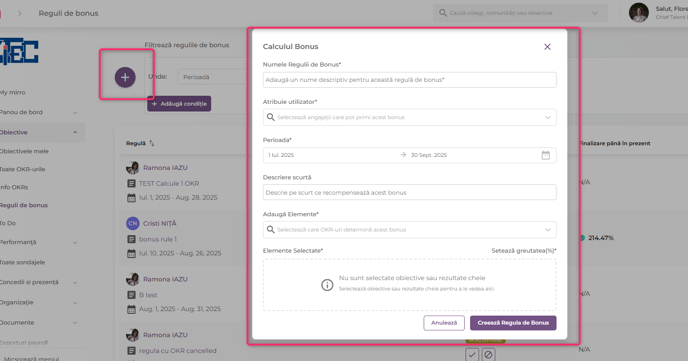This screenshot has height=361, width=688.
Task: Click calendar icon beside Aug. 1, 2025 - Aug. 31, 2025
Action: click(131, 309)
